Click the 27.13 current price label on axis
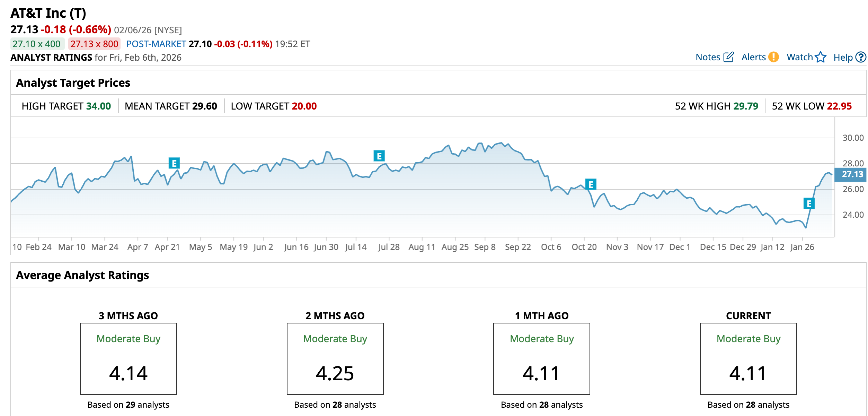Image resolution: width=868 pixels, height=416 pixels. pyautogui.click(x=852, y=174)
